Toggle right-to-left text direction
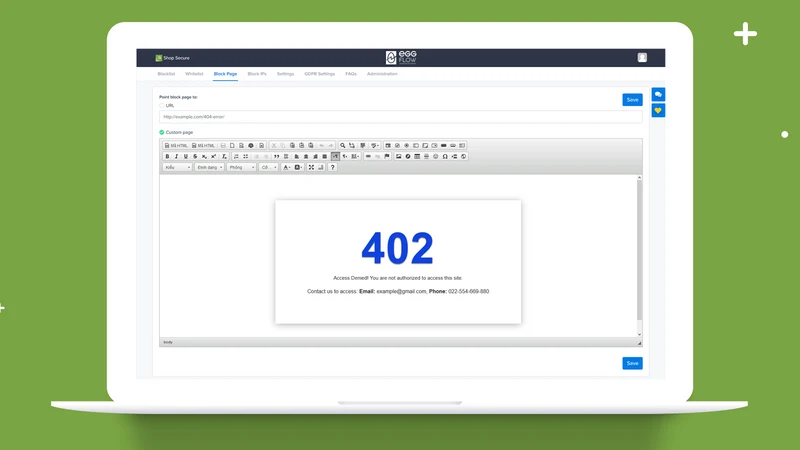 [345, 157]
